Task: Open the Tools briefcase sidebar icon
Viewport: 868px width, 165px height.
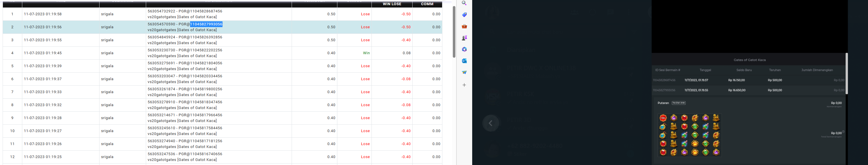Action: [x=464, y=26]
